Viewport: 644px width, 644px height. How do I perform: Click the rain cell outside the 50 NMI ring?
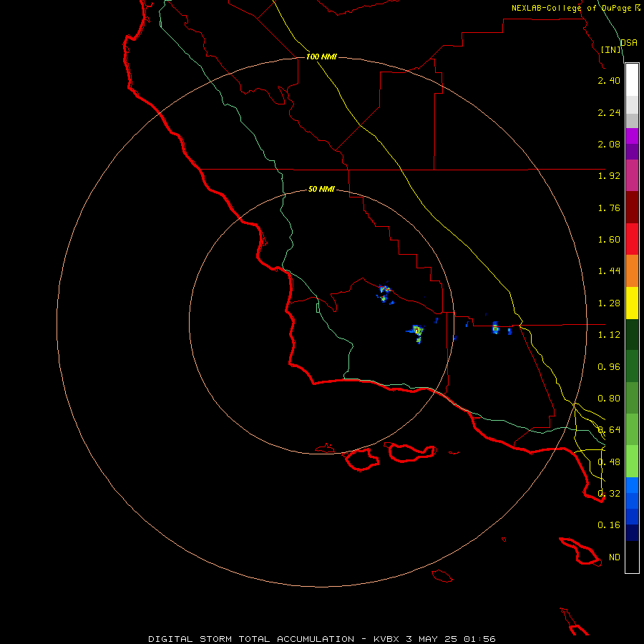(x=495, y=328)
